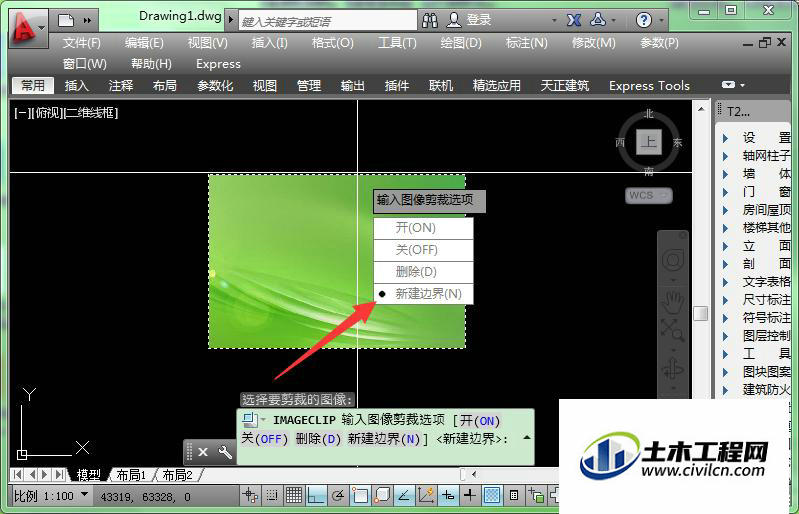Toggle Infer Constraints in status bar
The image size is (799, 514).
coord(250,495)
